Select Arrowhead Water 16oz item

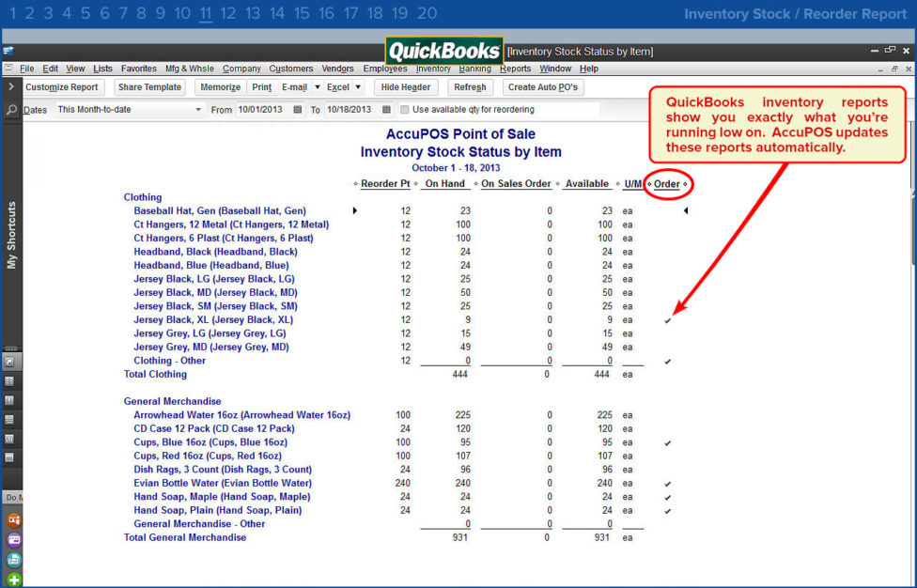(242, 415)
